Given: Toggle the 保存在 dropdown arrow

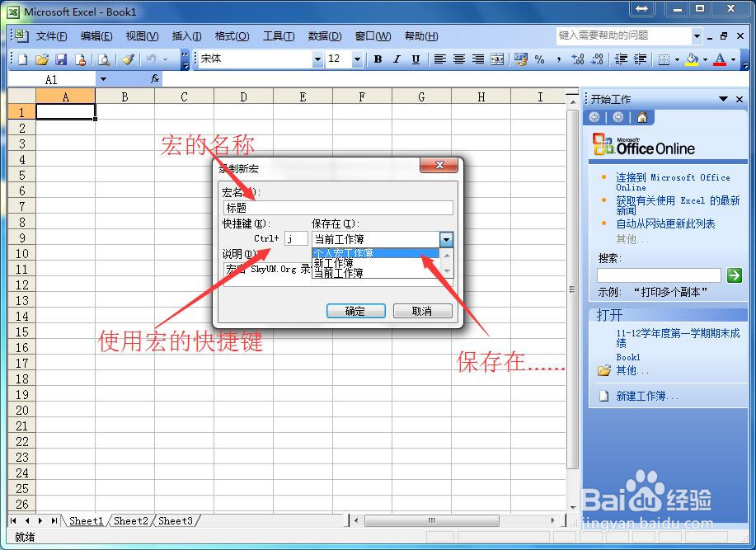Looking at the screenshot, I should pos(447,239).
